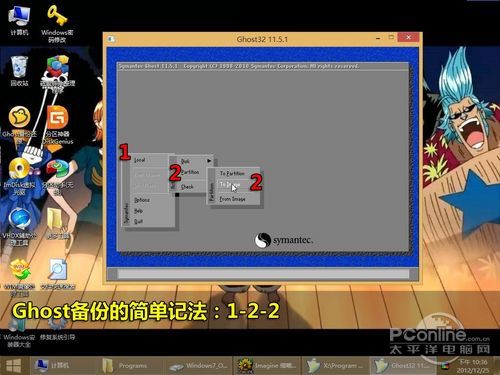The height and width of the screenshot is (375, 500).
Task: Open Options in the Ghost main menu
Action: pos(142,200)
